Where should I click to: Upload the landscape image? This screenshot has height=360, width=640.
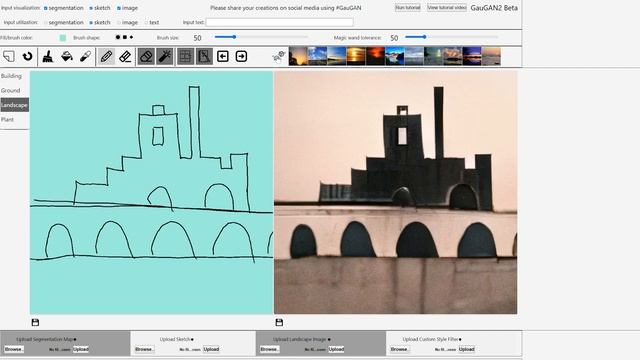(336, 349)
